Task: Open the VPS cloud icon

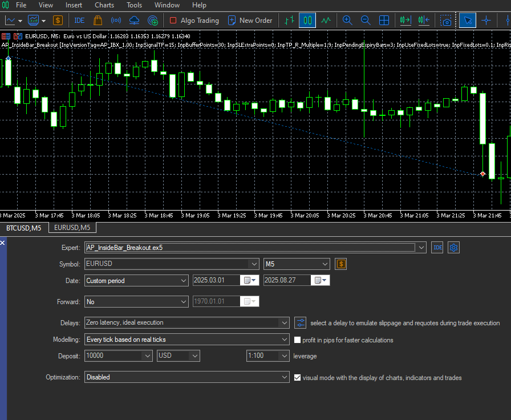Action: click(134, 21)
